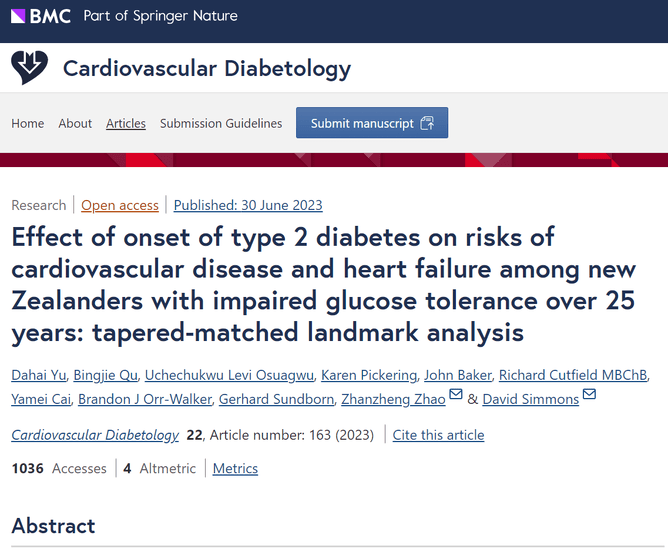The image size is (668, 552).
Task: Open author Dahai Yu's details
Action: point(38,375)
